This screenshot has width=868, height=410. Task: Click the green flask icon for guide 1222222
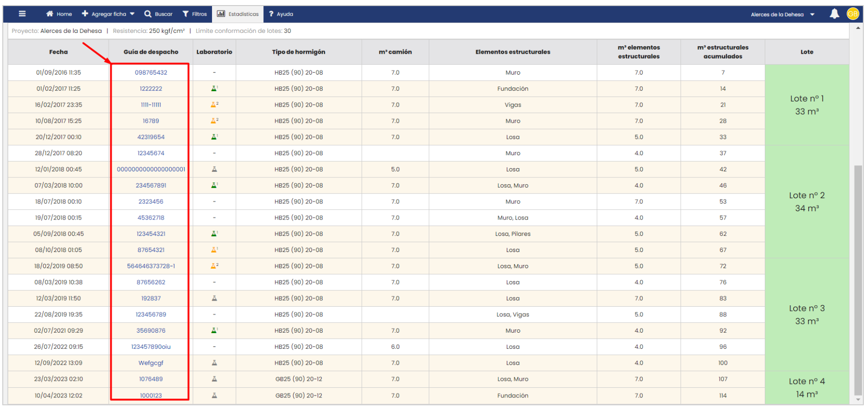[x=214, y=88]
